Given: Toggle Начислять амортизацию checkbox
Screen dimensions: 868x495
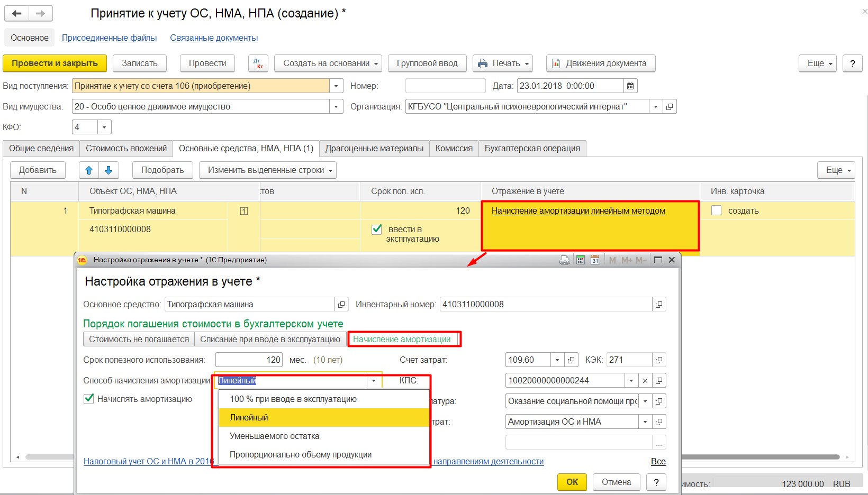Looking at the screenshot, I should pyautogui.click(x=89, y=399).
